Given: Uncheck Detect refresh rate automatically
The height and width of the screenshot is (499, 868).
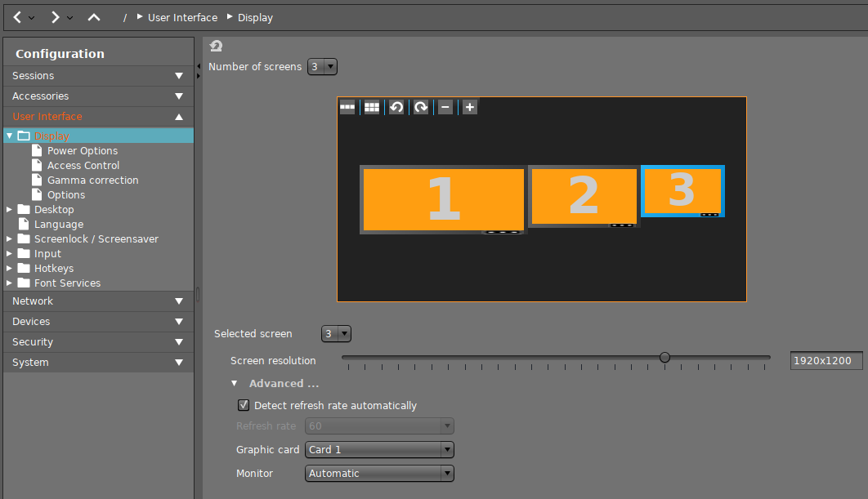Looking at the screenshot, I should (x=244, y=405).
